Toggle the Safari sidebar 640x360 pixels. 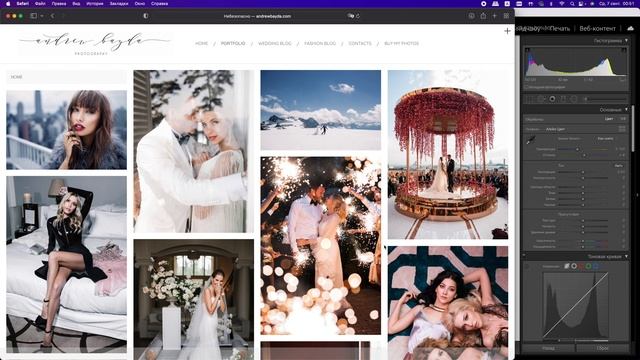click(33, 16)
